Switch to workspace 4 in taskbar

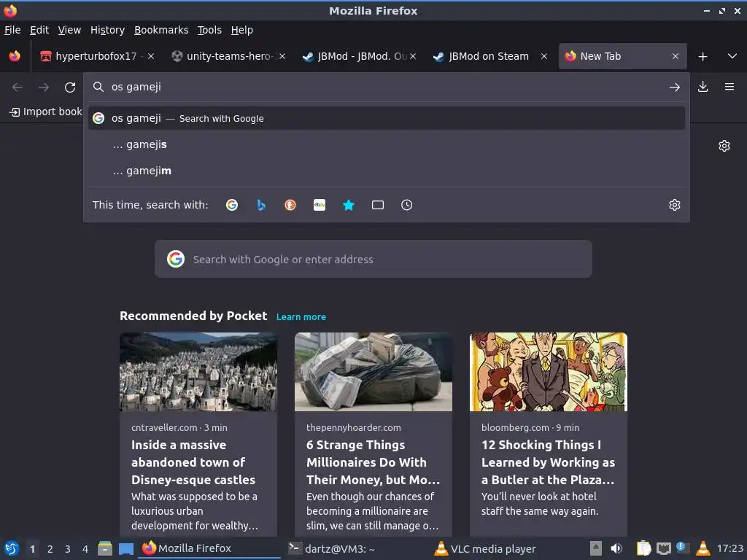click(x=85, y=549)
